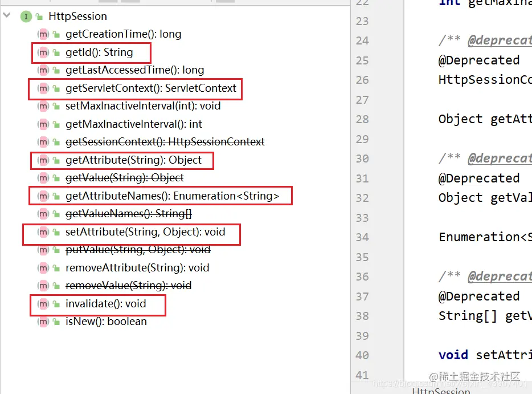Click method icon beside getMaxInactiveInterval()
Image resolution: width=532 pixels, height=394 pixels.
coord(43,124)
